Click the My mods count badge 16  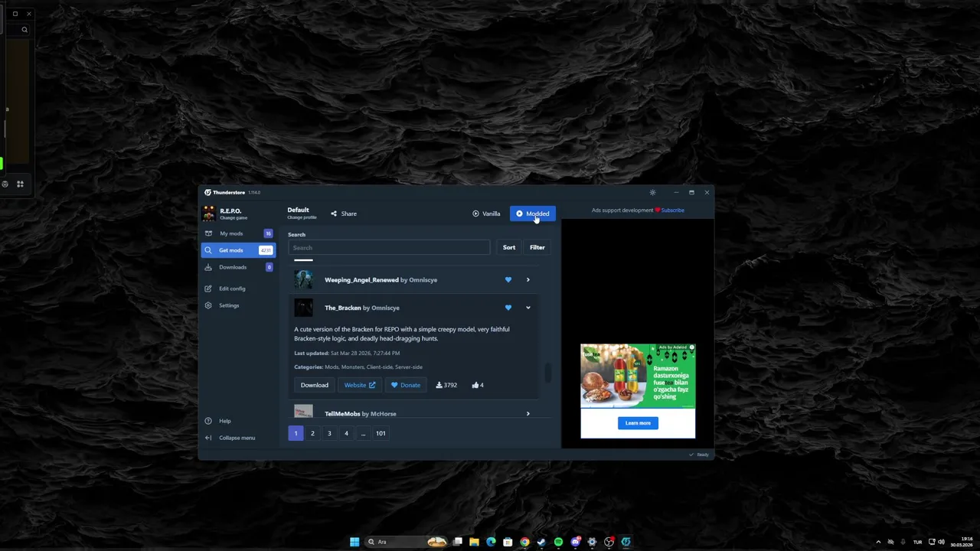pos(268,233)
